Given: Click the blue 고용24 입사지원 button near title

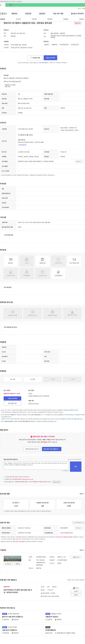Looking at the screenshot, I should (50, 58).
